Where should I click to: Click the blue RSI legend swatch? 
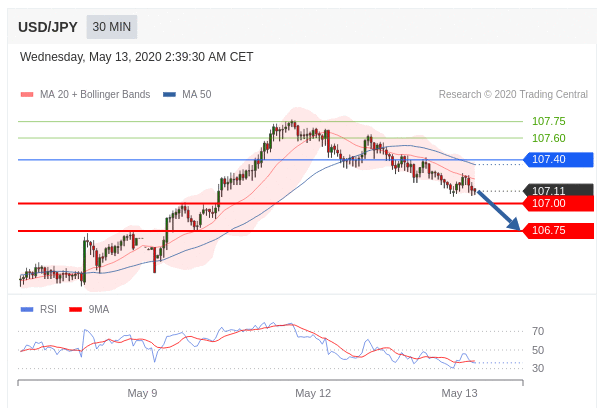pos(27,309)
